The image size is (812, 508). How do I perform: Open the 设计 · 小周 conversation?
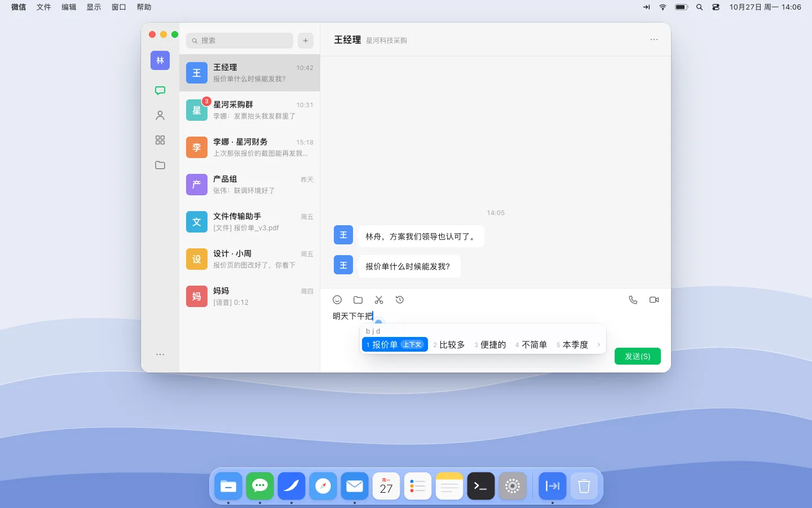click(250, 259)
